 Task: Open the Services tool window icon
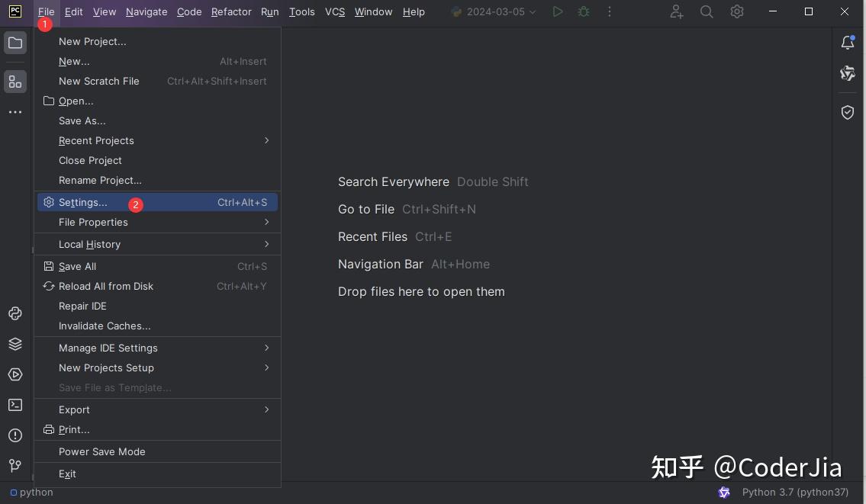(x=15, y=374)
